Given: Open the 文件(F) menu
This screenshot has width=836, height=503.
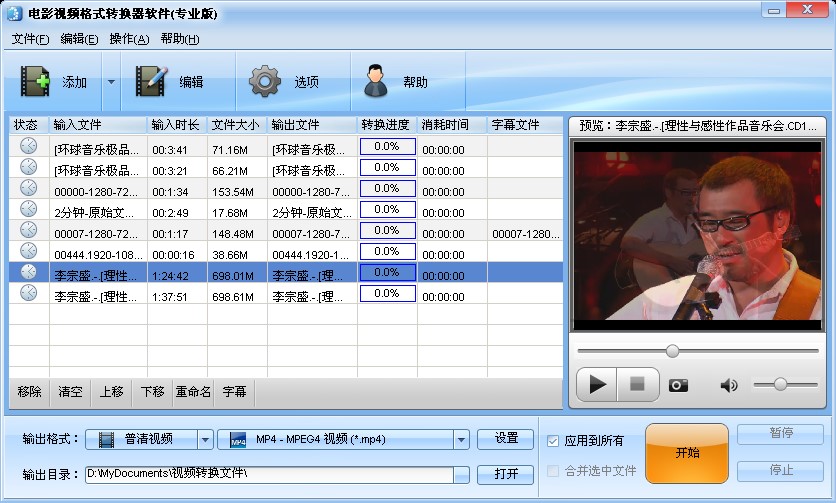Looking at the screenshot, I should coord(30,39).
